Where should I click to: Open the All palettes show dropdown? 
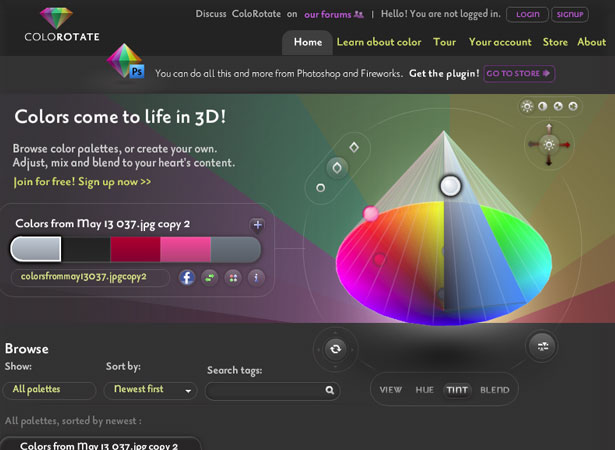click(49, 391)
